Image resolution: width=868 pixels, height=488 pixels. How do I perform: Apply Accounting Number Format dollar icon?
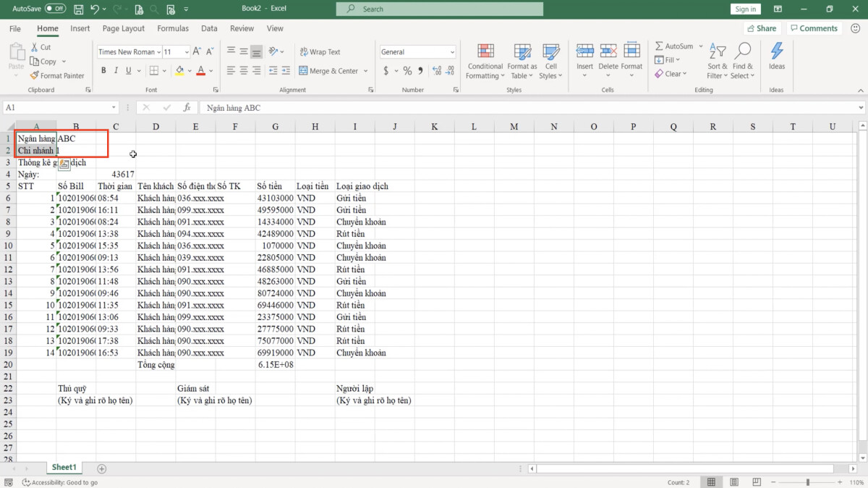(386, 71)
